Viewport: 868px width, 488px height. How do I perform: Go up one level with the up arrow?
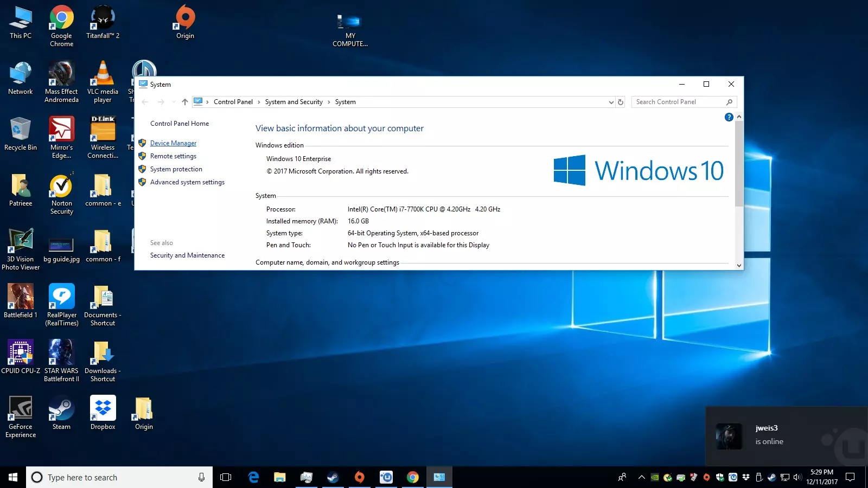185,102
